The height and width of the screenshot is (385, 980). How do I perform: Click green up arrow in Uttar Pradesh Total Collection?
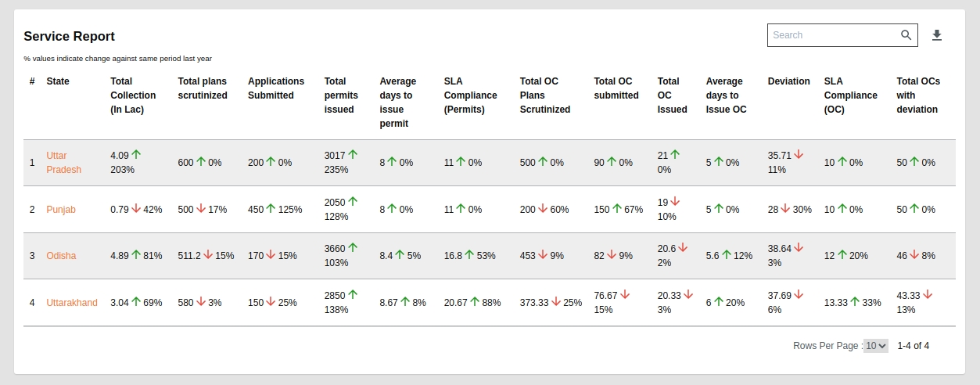[x=137, y=155]
